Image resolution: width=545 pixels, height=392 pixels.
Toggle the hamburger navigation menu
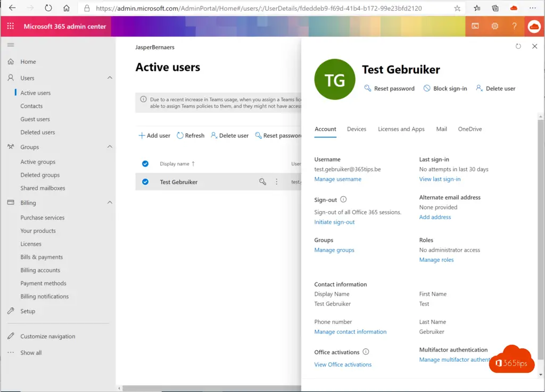pyautogui.click(x=11, y=45)
